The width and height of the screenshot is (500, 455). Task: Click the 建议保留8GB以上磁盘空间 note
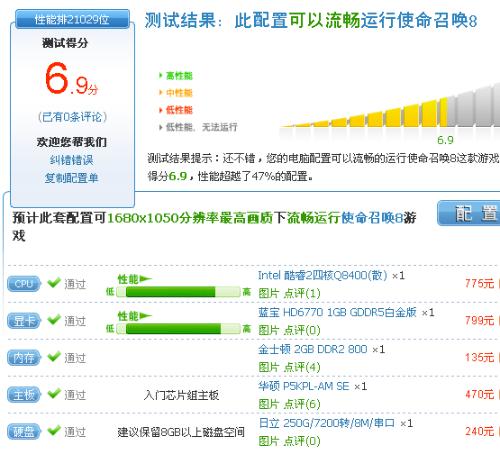[181, 432]
